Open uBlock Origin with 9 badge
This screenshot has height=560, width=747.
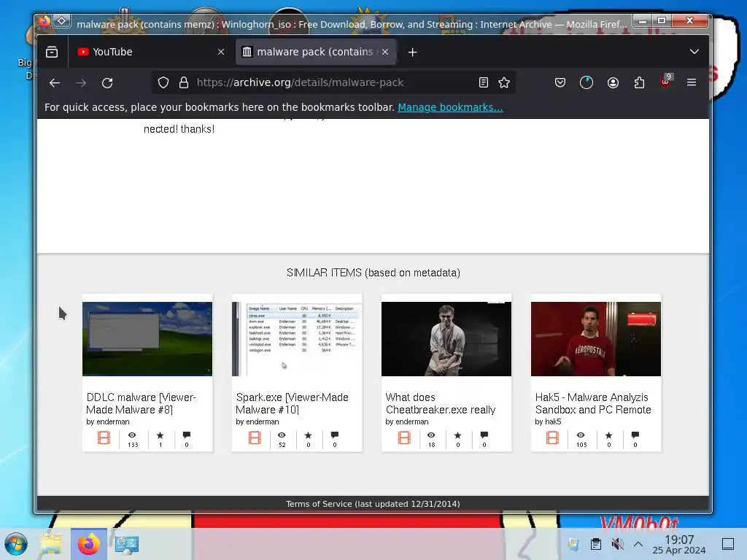(x=666, y=82)
